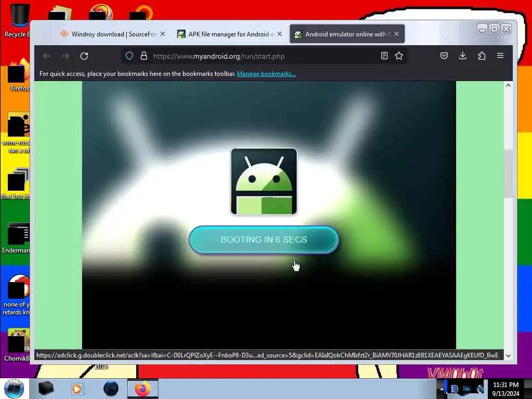Open the downloads arrow icon
Viewport: 532px width, 399px height.
click(x=462, y=56)
